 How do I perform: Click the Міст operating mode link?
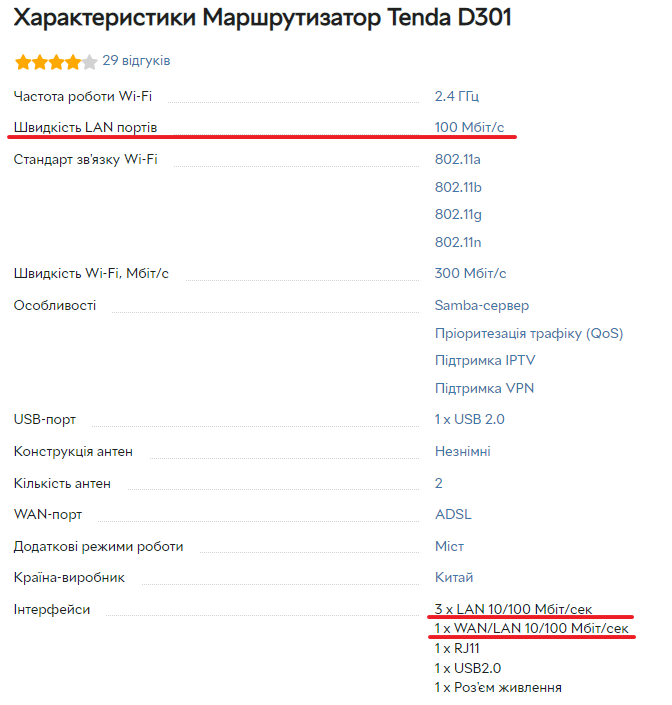point(449,546)
